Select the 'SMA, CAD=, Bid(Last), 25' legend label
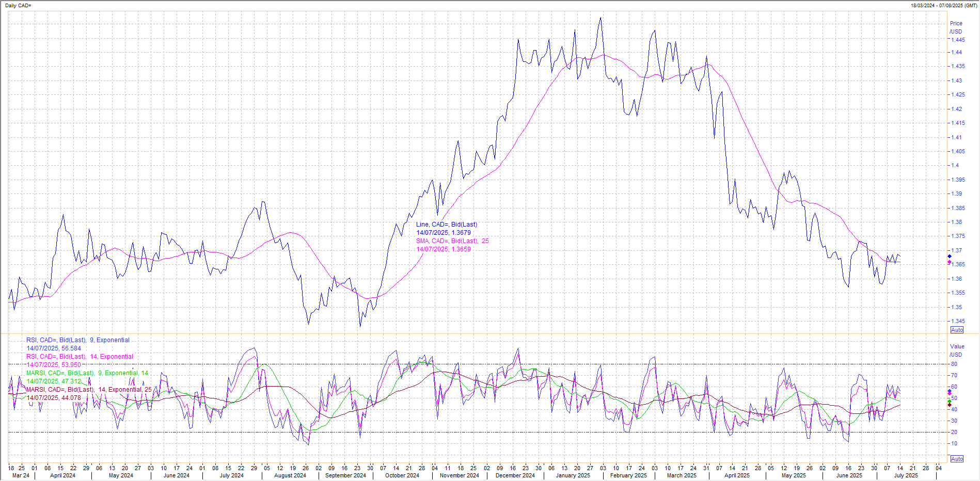Screen dimensions: 980x481 452,241
